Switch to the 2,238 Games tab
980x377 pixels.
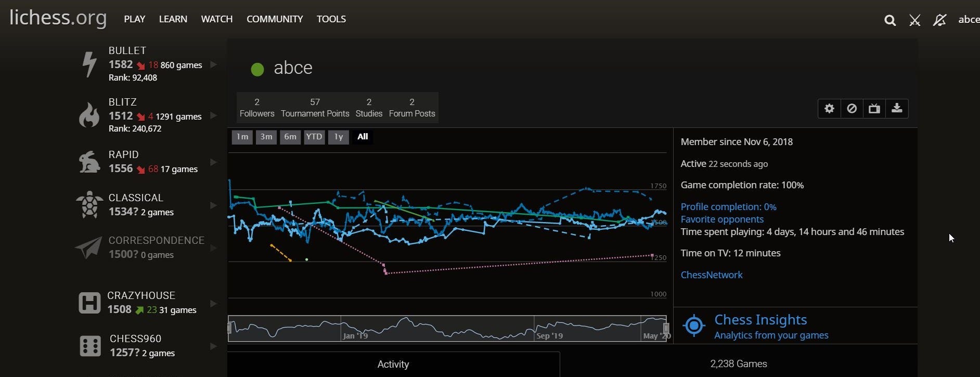(x=739, y=364)
